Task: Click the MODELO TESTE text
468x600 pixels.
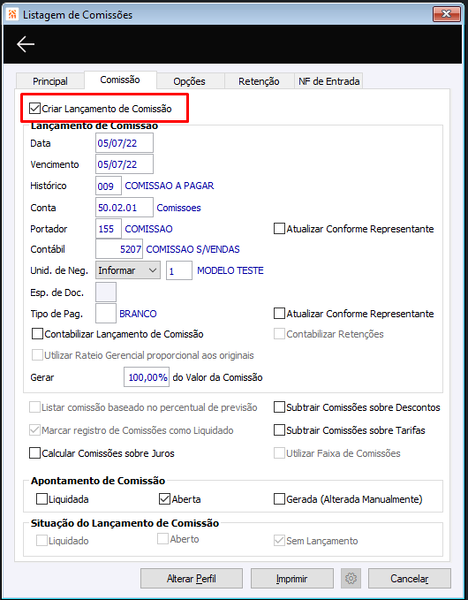Action: 230,271
